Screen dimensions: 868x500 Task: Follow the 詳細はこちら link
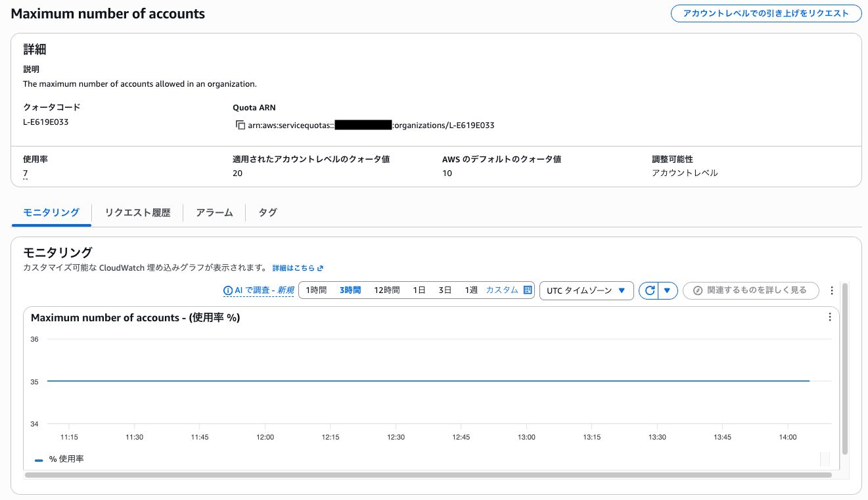click(293, 268)
